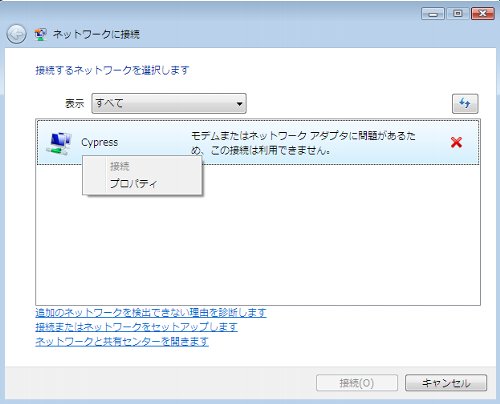Image resolution: width=500 pixels, height=404 pixels.
Task: Click the dropdown arrow beside すべて
Action: pyautogui.click(x=239, y=104)
